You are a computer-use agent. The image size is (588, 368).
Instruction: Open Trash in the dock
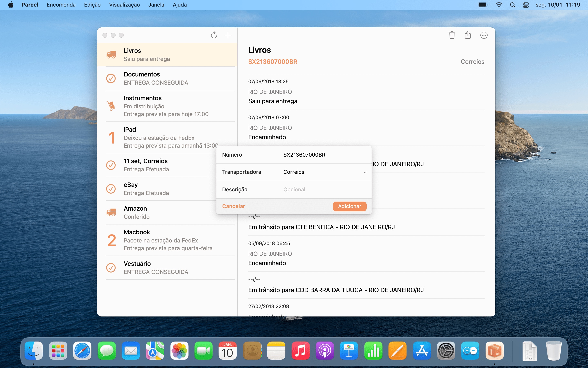point(554,351)
